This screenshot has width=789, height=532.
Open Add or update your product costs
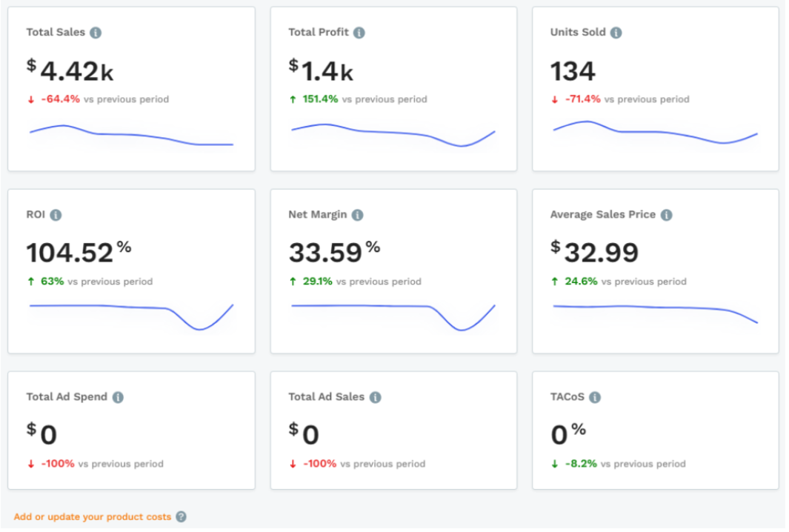[x=93, y=517]
